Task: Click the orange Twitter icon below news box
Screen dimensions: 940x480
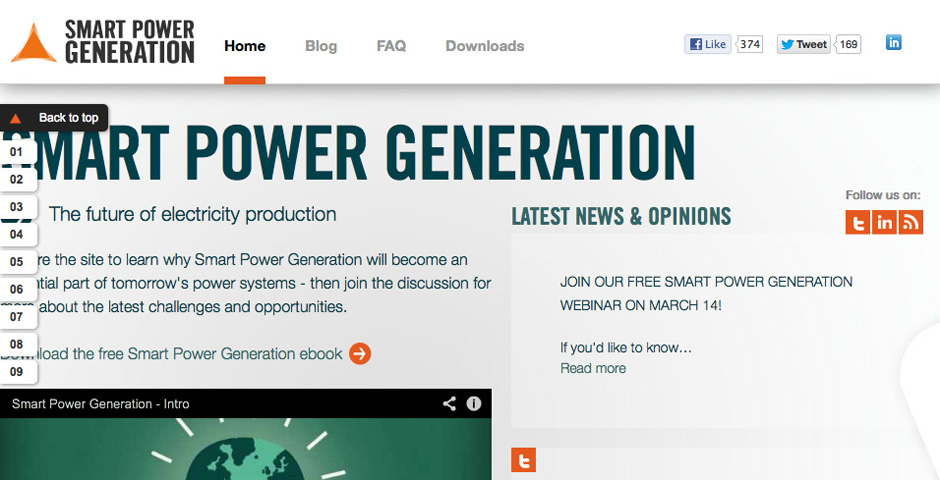Action: click(523, 460)
